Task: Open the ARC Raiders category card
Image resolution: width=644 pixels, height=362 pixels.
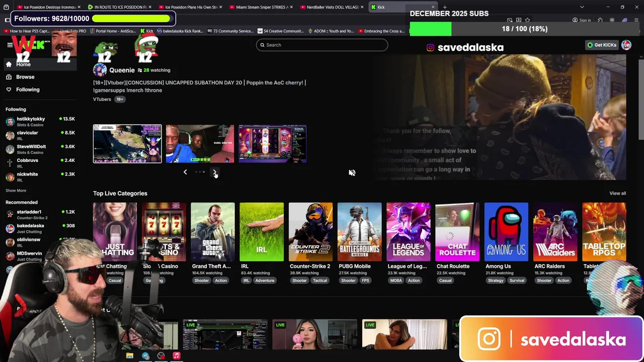Action: pos(555,232)
